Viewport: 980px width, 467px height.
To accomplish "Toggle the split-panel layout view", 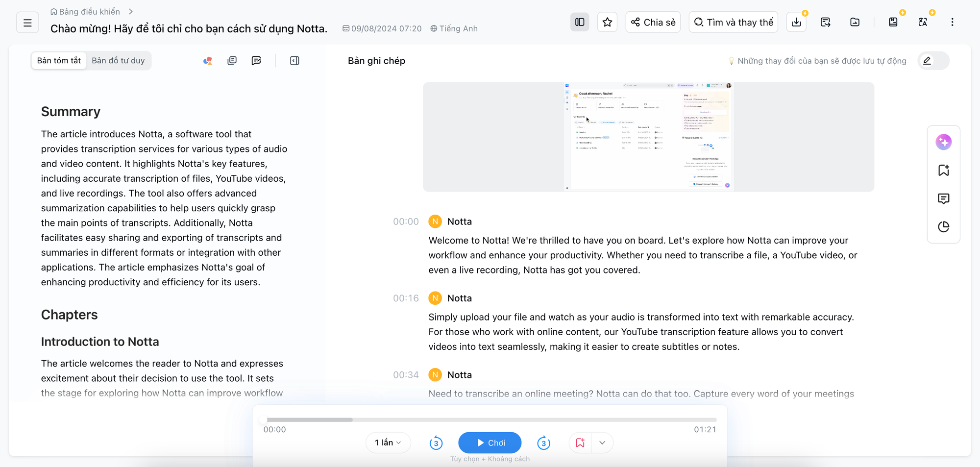I will (x=580, y=22).
